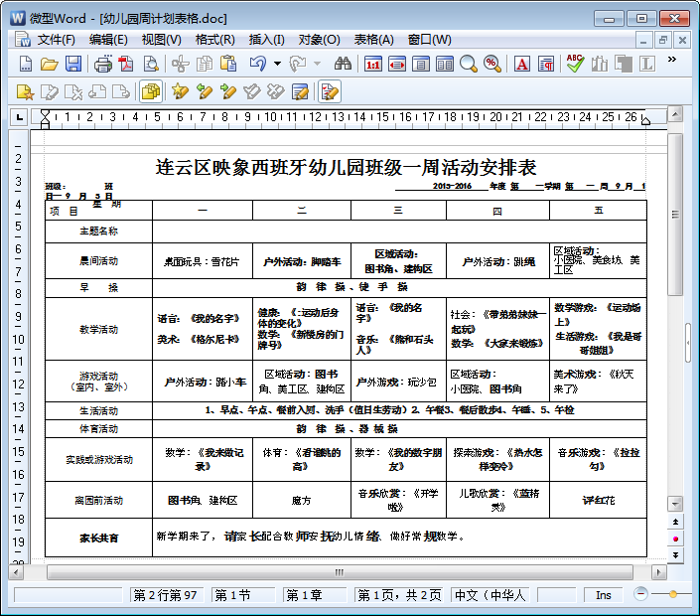Open the 对象(O) menu
The height and width of the screenshot is (616, 700).
(x=319, y=40)
